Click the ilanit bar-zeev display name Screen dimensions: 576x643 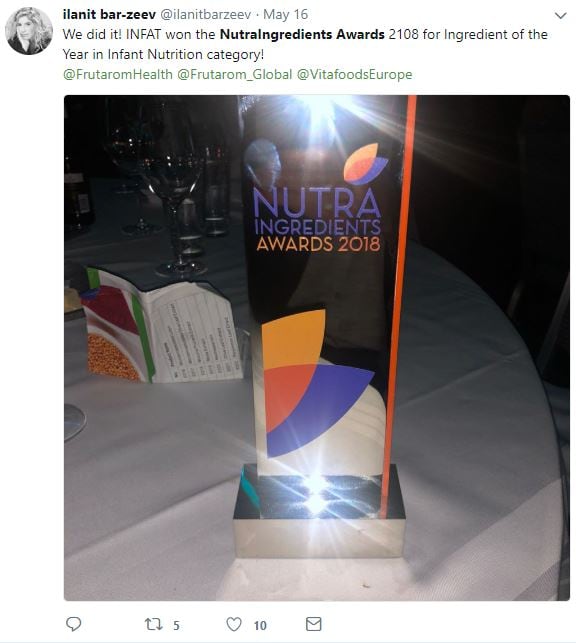click(109, 14)
